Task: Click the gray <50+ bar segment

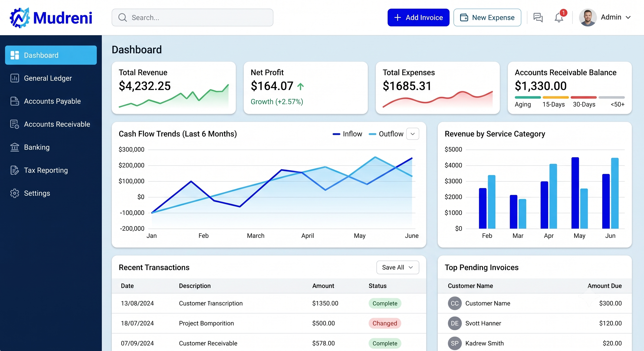Action: [x=612, y=97]
